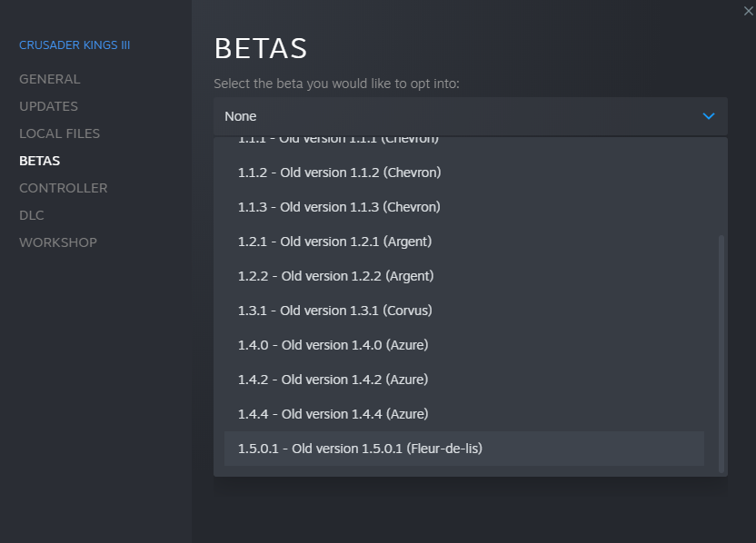Go to the Controller tab
This screenshot has height=543, width=756.
click(x=64, y=188)
